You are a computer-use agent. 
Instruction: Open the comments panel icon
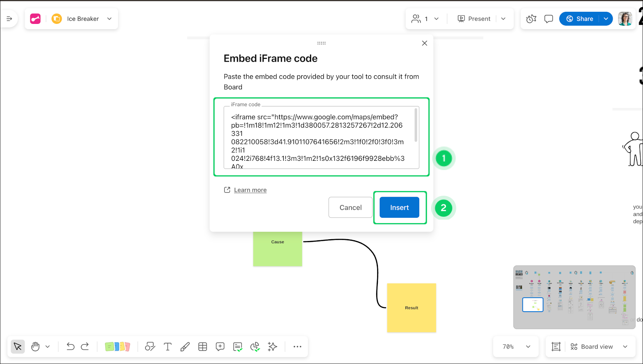(x=548, y=19)
